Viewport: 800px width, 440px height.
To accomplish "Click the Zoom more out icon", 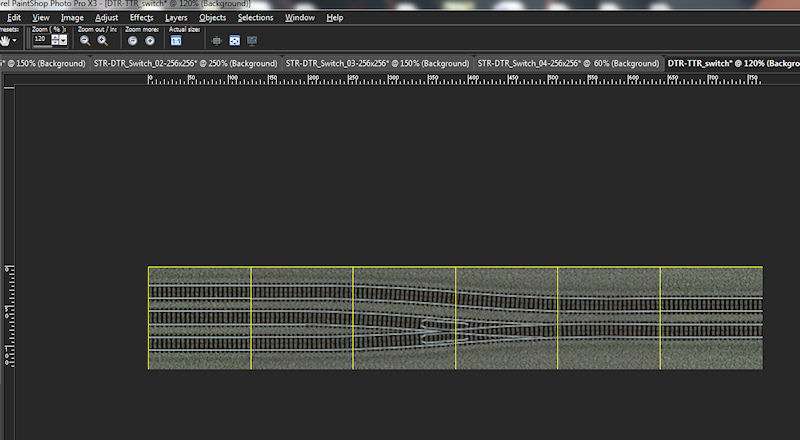I will pos(132,41).
